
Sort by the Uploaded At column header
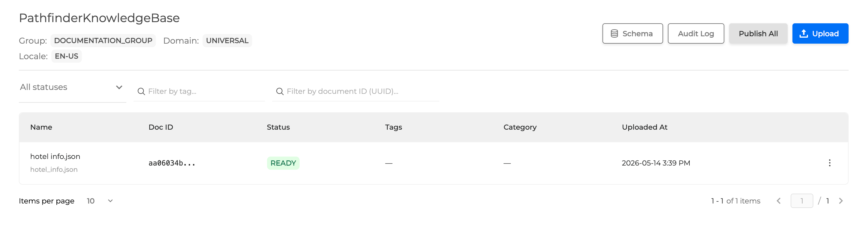pyautogui.click(x=644, y=127)
